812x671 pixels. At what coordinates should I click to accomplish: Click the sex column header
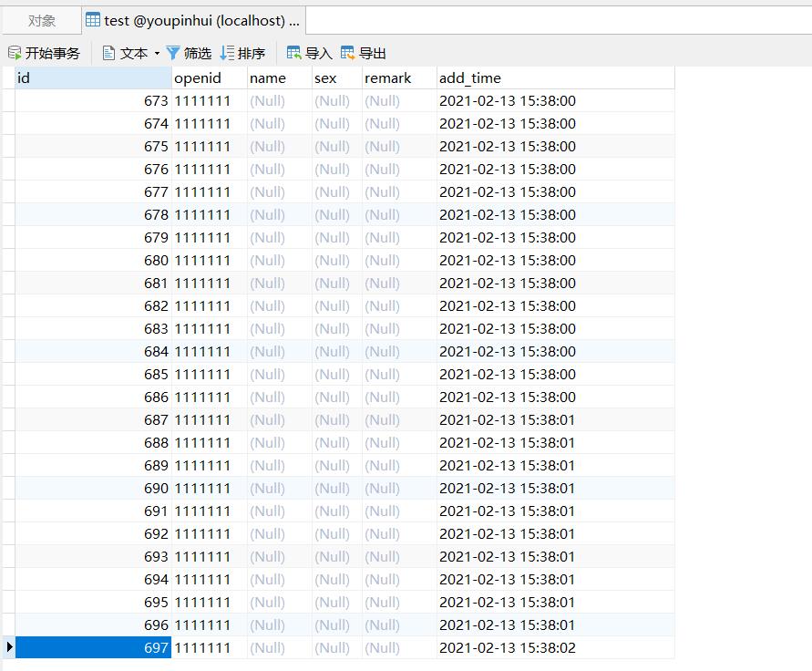pyautogui.click(x=337, y=77)
